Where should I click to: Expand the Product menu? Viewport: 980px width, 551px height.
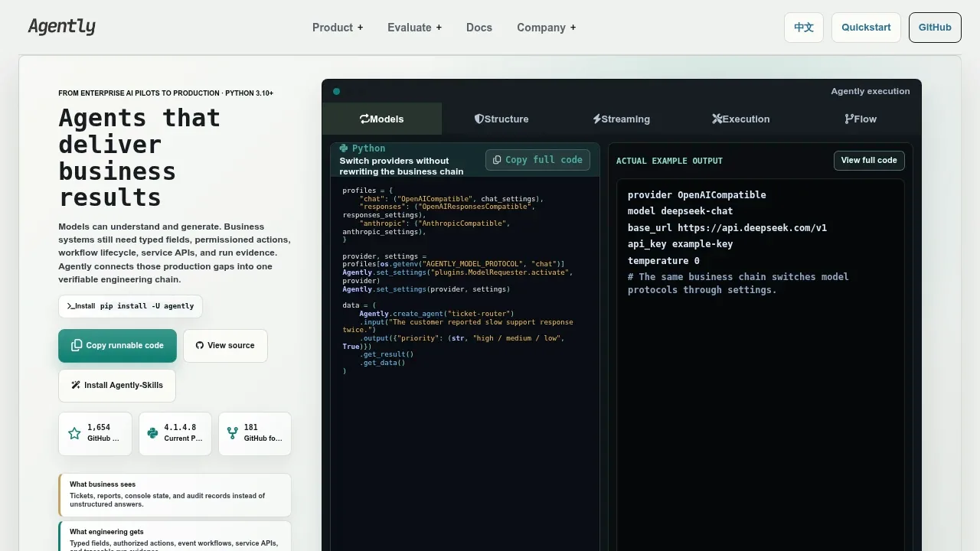[x=338, y=28]
